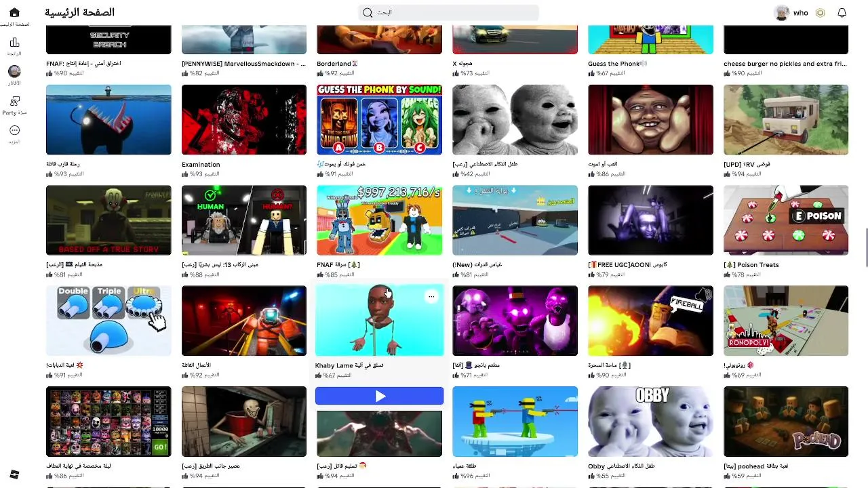868x488 pixels.
Task: Open the Poohead card game thumbnail
Action: click(x=786, y=421)
